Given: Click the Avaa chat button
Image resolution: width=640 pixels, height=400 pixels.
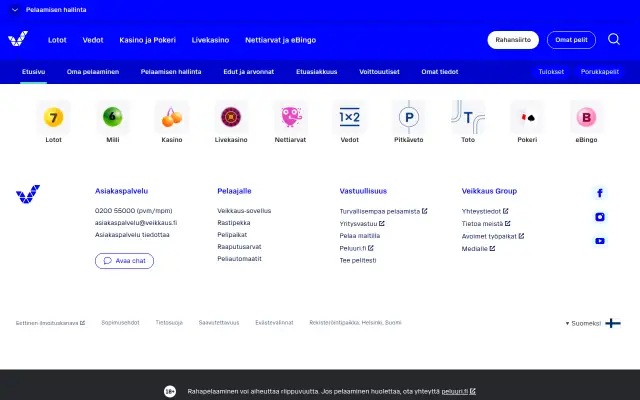Looking at the screenshot, I should (x=124, y=261).
